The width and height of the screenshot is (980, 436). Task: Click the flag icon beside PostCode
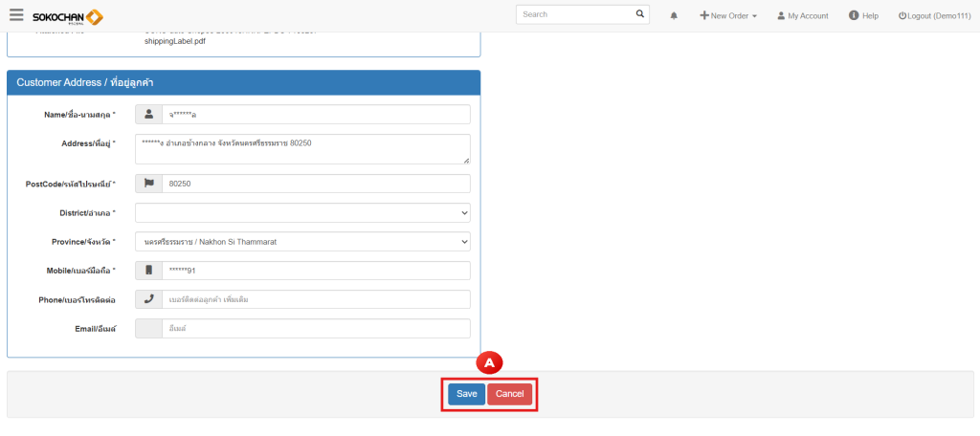tap(148, 184)
